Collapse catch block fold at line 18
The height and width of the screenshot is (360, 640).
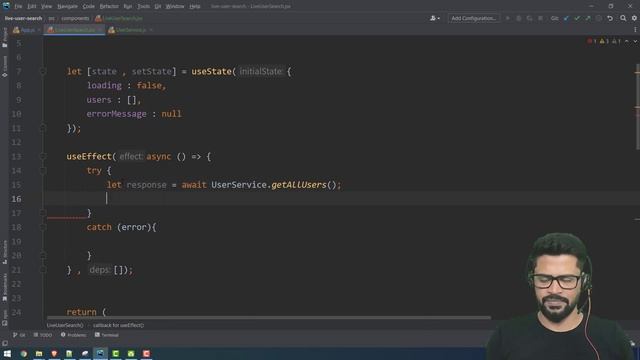(43, 227)
